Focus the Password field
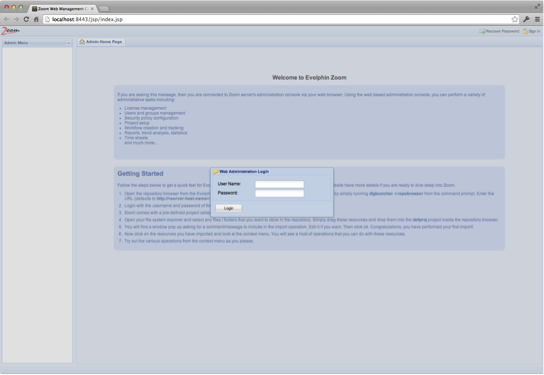Screen dimensions: 544x375 pyautogui.click(x=280, y=193)
